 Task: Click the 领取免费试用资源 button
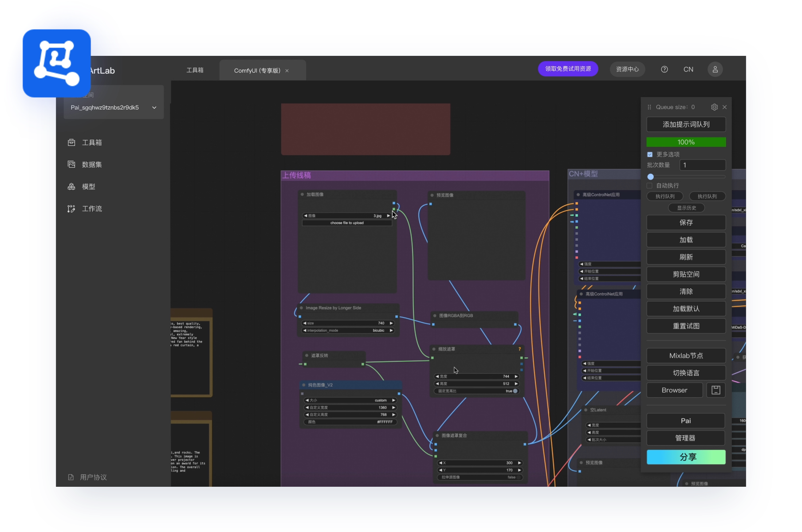pyautogui.click(x=568, y=69)
